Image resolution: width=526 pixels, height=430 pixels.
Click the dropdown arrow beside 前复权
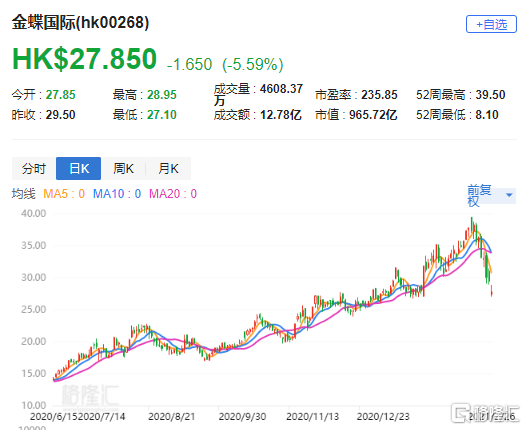509,195
